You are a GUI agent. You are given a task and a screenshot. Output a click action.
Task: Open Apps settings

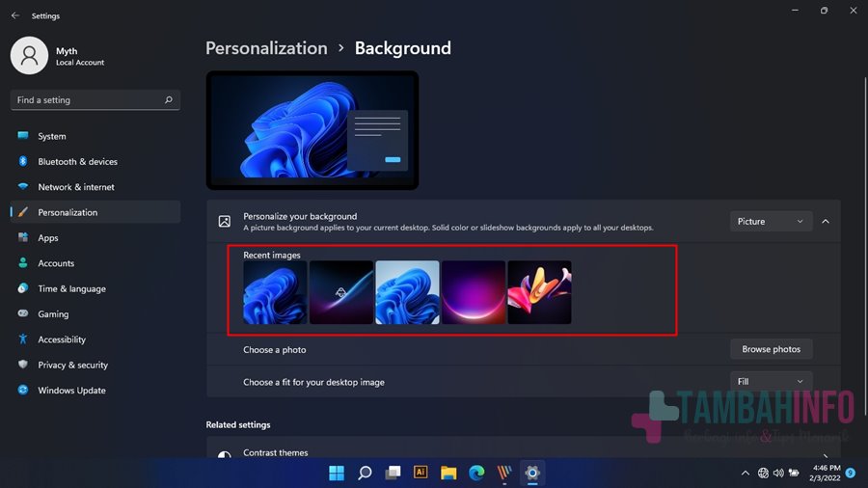point(95,238)
